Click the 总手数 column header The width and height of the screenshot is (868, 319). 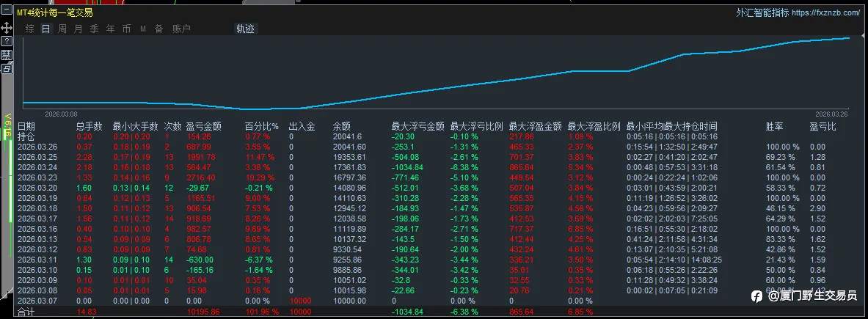89,127
